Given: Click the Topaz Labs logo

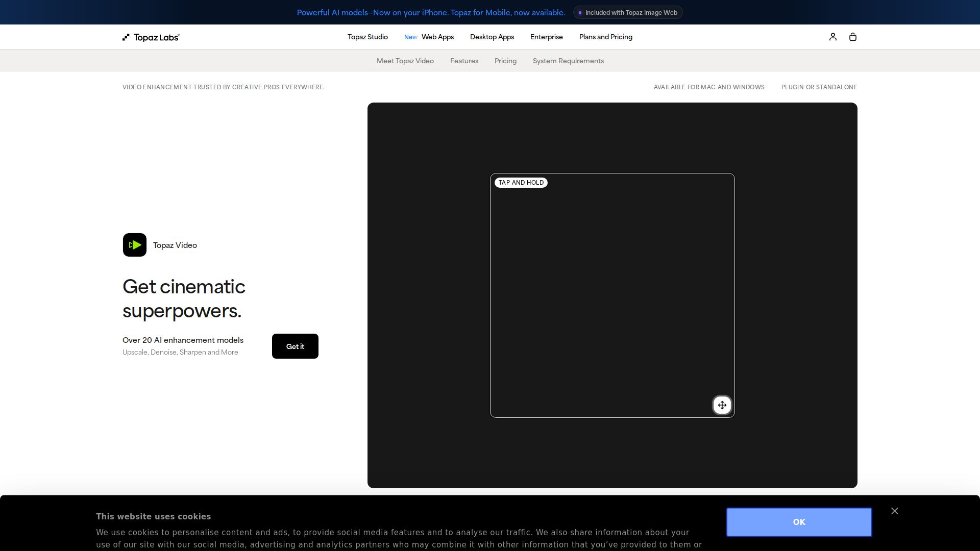Looking at the screenshot, I should 151,37.
